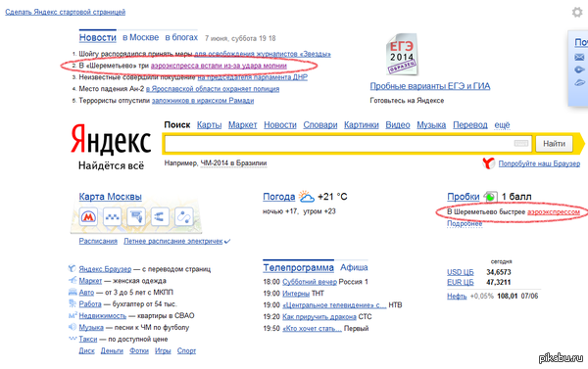Screen dimensions: 588x369
Task: Open the settings gear icon
Action: tap(577, 12)
